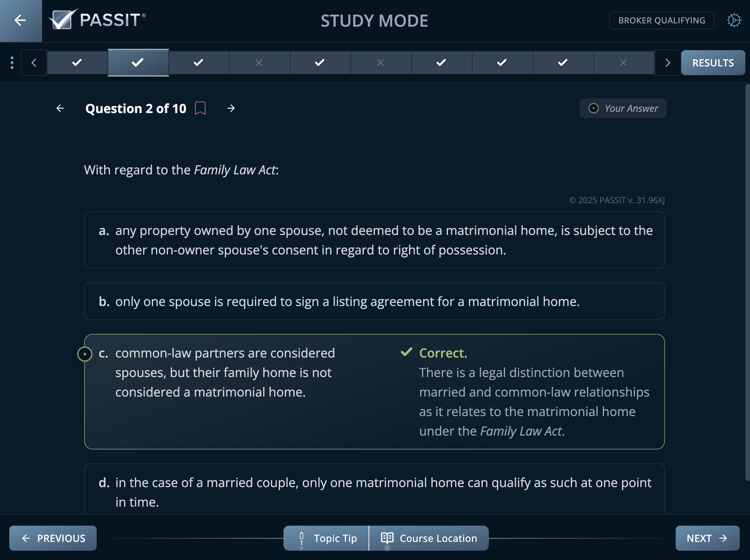Open the three-dot options menu
The image size is (750, 560).
point(12,63)
